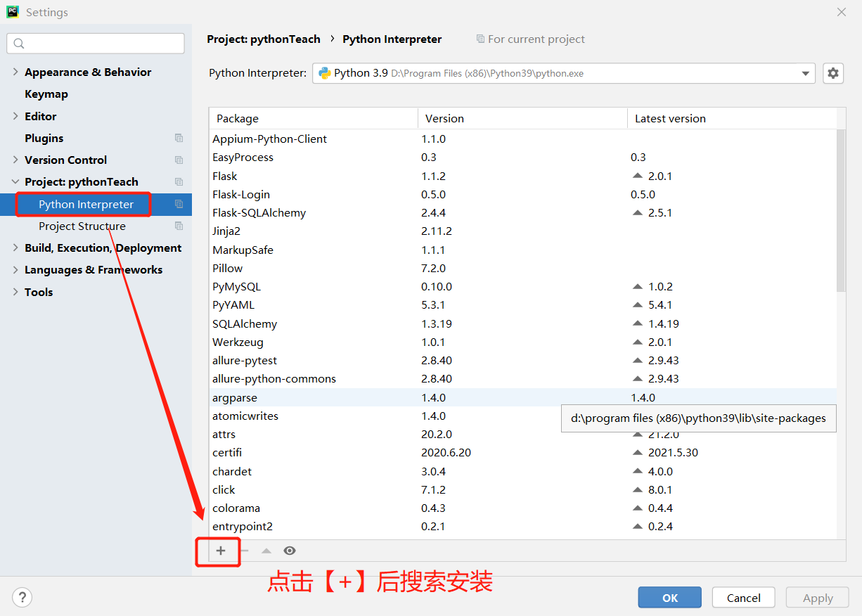Click Project: pythonTeach breadcrumb
The height and width of the screenshot is (616, 862).
pos(264,39)
